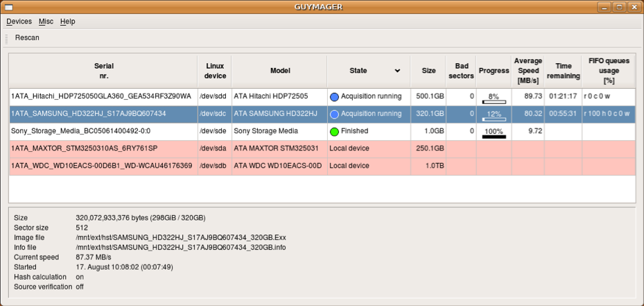Click the Average Speed column header

(x=528, y=71)
